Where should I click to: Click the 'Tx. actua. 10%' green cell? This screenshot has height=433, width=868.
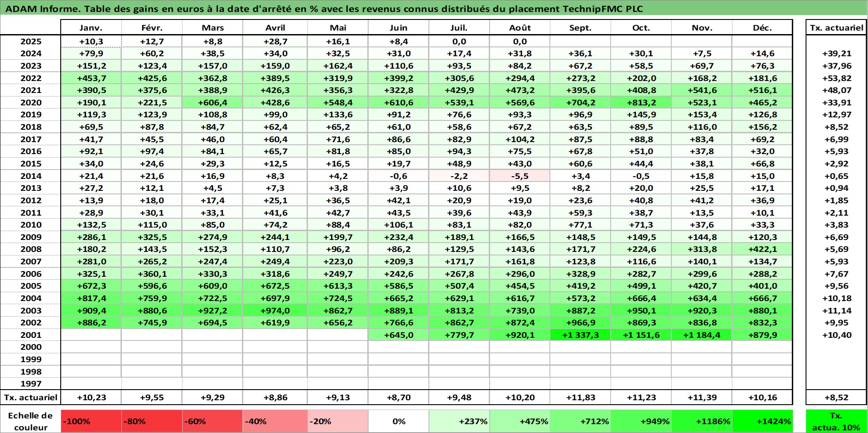click(x=836, y=421)
